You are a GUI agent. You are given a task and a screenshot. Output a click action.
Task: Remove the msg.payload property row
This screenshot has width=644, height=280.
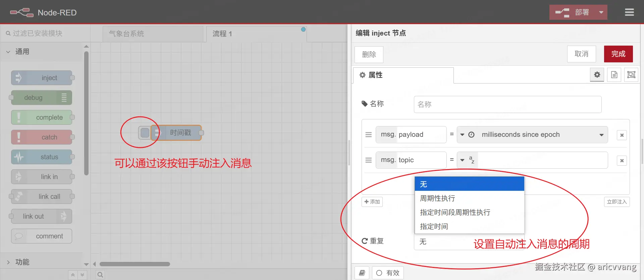click(x=622, y=135)
